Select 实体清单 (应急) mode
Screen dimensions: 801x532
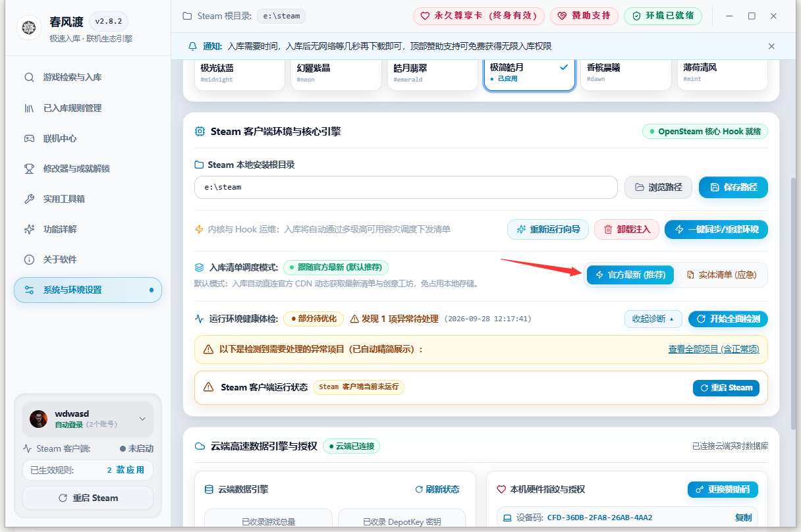[x=721, y=275]
